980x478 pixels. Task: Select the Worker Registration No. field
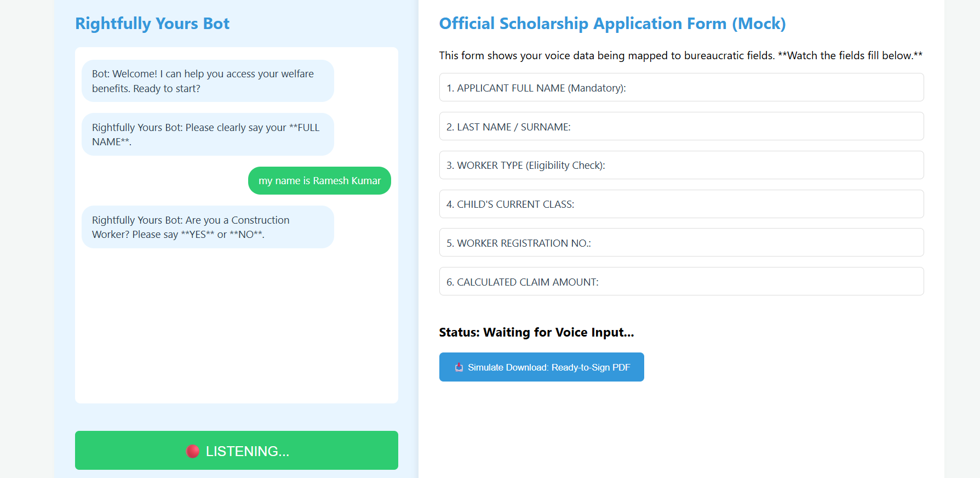point(681,243)
